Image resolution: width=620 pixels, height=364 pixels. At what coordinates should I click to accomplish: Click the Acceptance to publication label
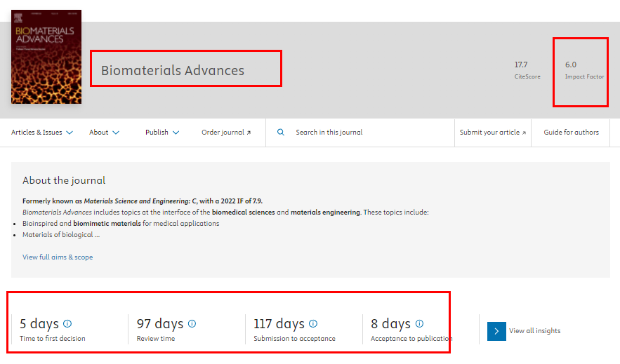tap(411, 338)
